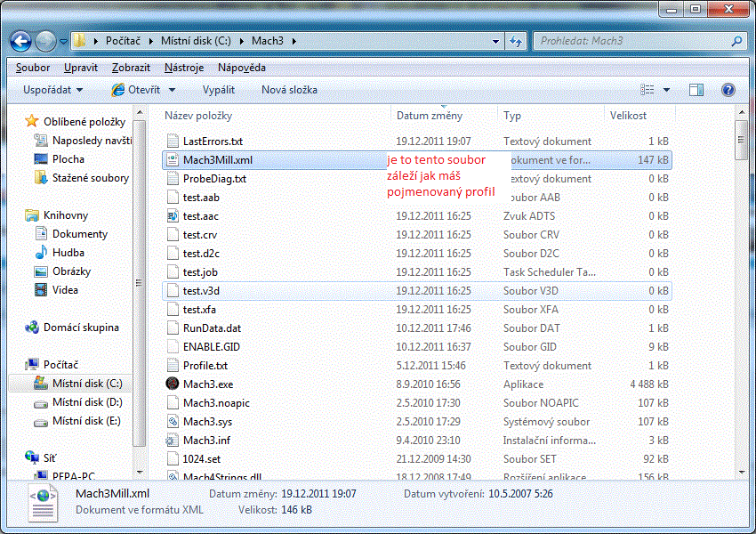Click the Prohledat Mach3 search field
The width and height of the screenshot is (756, 534).
[631, 41]
